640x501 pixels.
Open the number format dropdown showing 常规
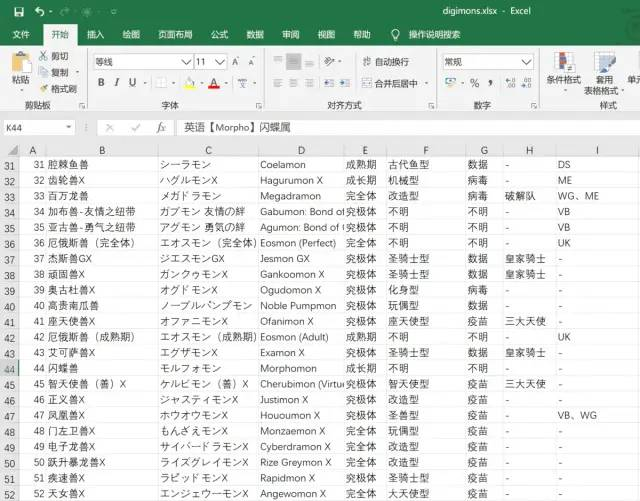pyautogui.click(x=526, y=62)
